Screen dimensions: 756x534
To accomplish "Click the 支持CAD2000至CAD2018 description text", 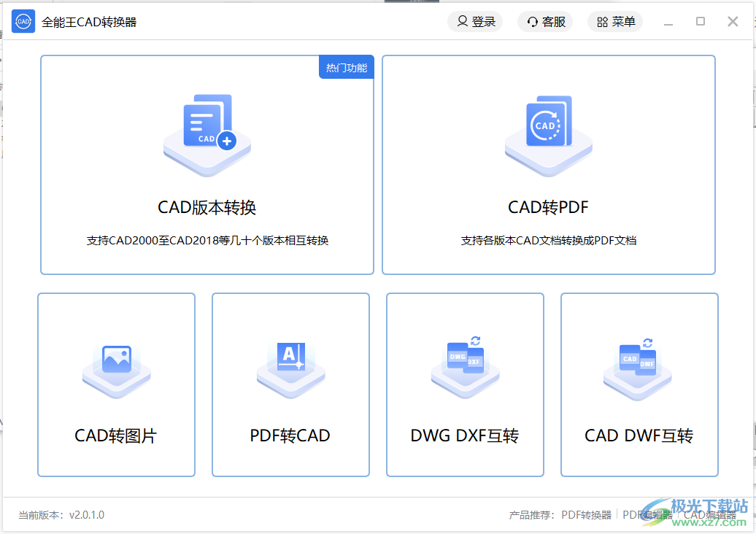I will (207, 241).
